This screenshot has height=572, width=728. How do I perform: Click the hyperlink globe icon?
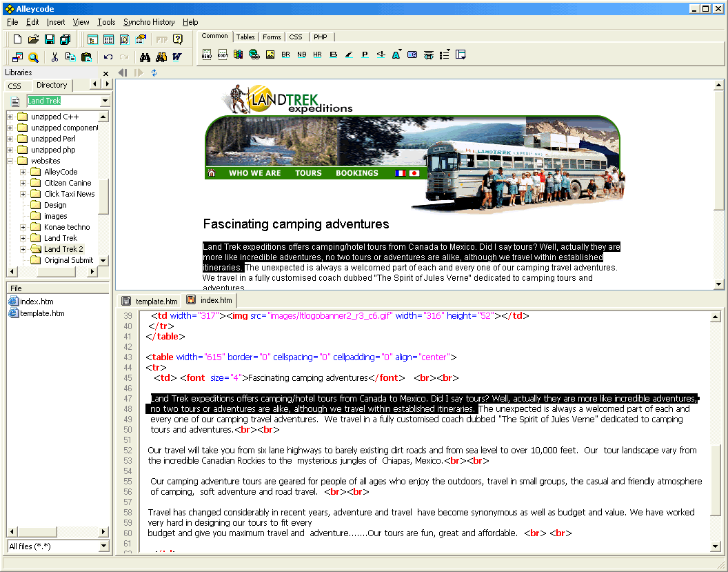pyautogui.click(x=254, y=55)
